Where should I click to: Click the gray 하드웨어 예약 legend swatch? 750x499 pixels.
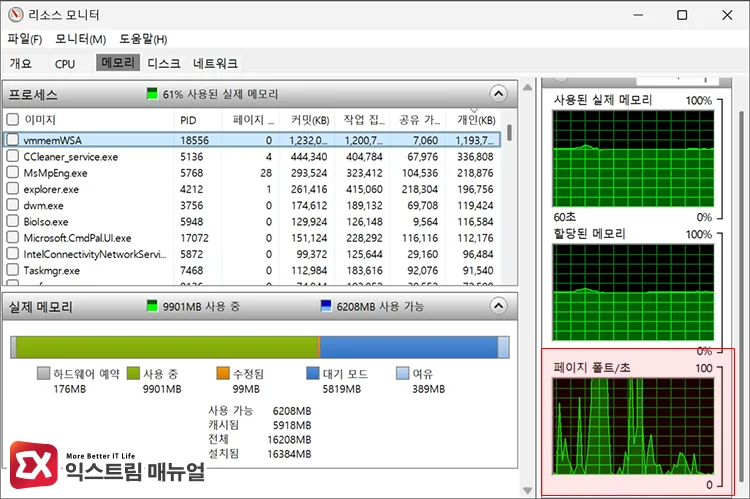(x=43, y=373)
